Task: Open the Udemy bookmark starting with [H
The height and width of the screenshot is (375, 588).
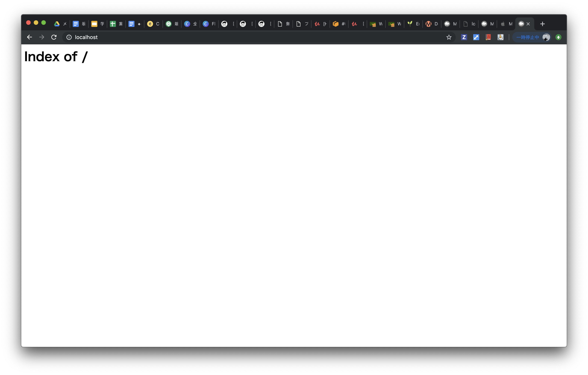Action: (x=320, y=24)
